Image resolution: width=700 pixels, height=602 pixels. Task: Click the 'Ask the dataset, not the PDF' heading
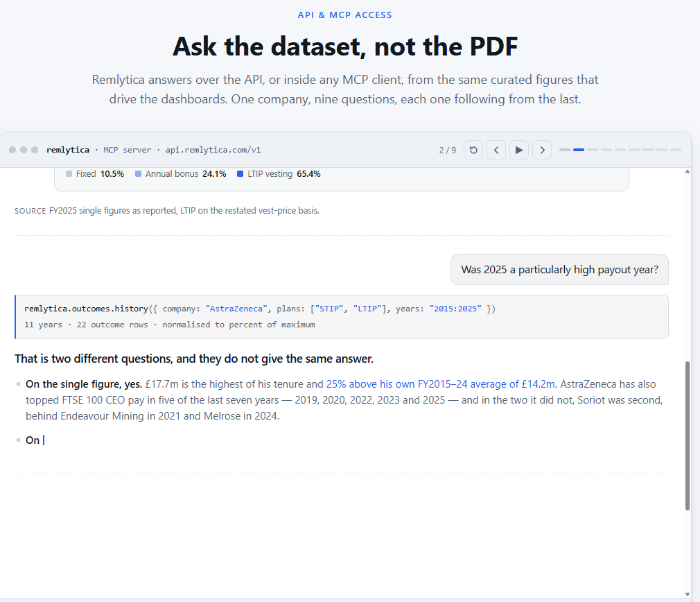click(x=345, y=46)
